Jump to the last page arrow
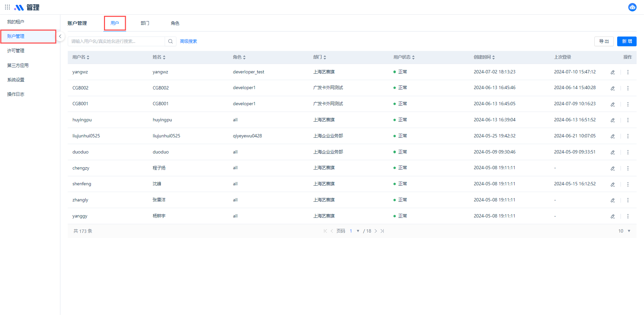 [382, 231]
